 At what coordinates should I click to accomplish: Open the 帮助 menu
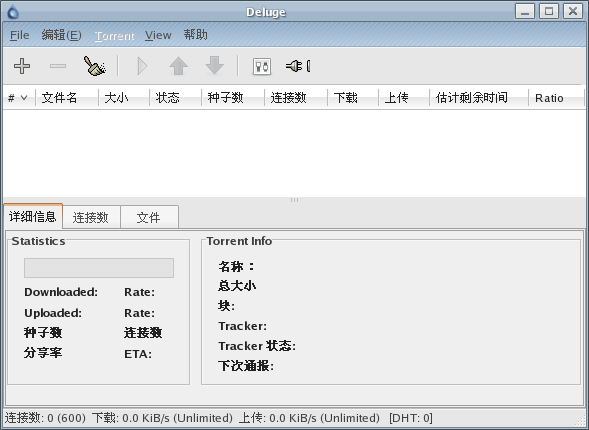point(195,35)
